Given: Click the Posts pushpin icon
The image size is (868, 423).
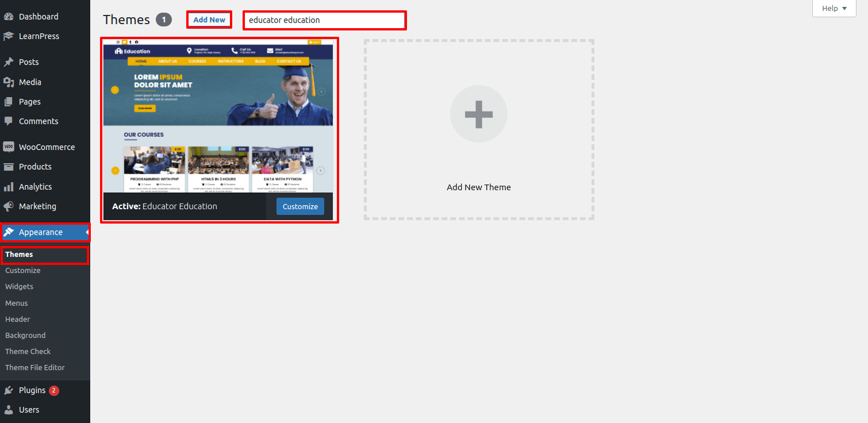Looking at the screenshot, I should pyautogui.click(x=9, y=62).
